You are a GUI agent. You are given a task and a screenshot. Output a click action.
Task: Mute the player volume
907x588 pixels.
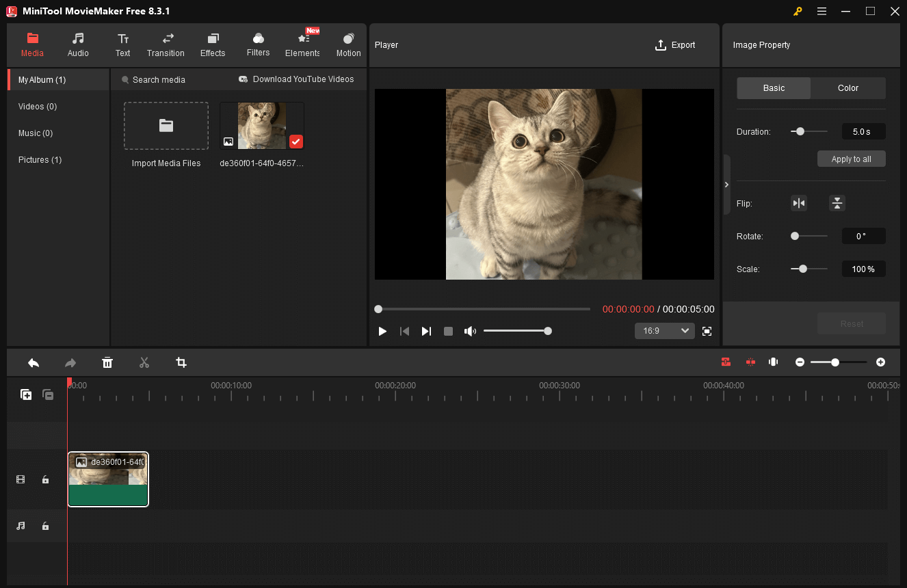[470, 331]
